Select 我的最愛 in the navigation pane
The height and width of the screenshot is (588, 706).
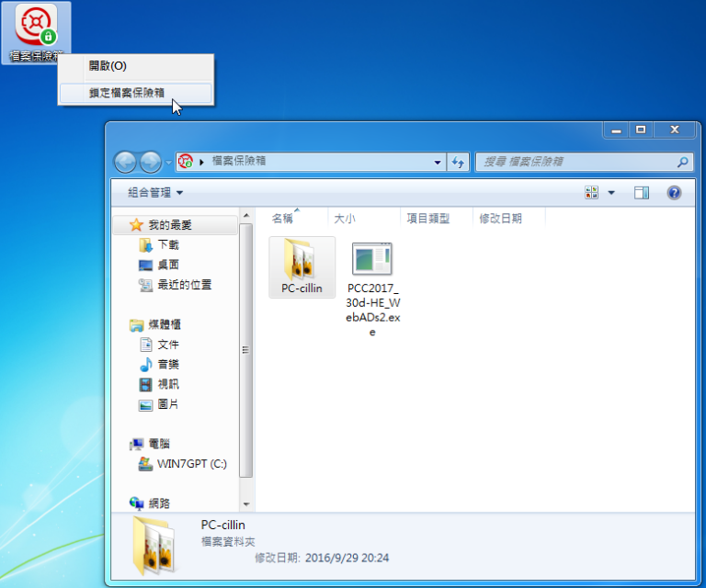click(176, 225)
